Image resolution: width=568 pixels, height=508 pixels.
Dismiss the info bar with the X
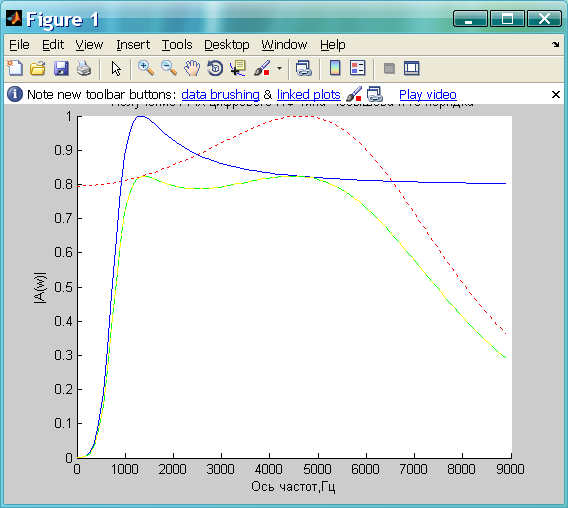(x=556, y=95)
